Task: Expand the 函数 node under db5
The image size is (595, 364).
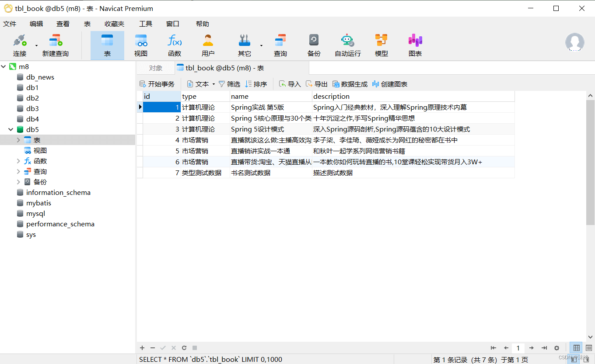Action: 18,161
